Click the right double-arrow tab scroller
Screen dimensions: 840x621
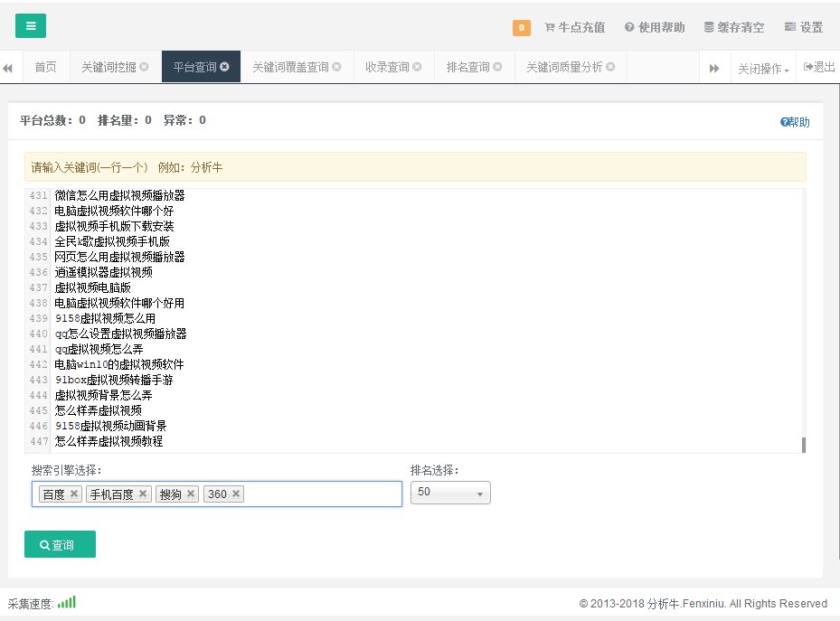(x=715, y=66)
